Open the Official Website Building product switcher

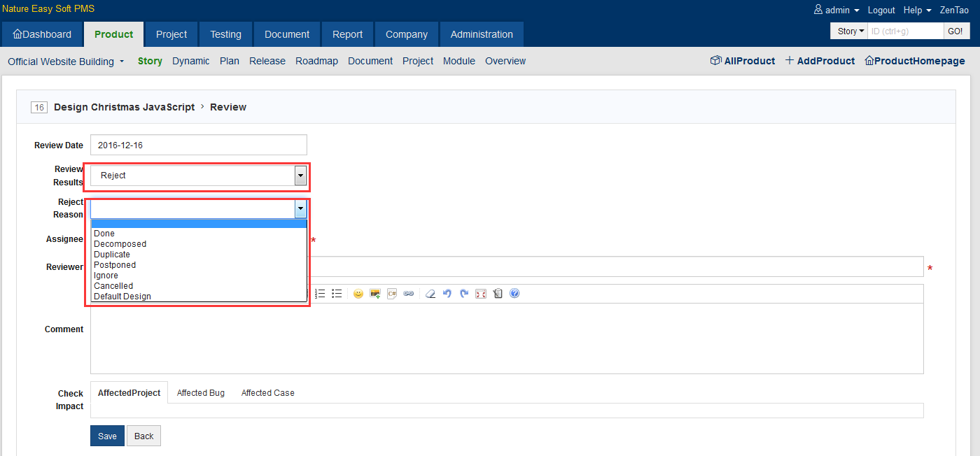[66, 62]
